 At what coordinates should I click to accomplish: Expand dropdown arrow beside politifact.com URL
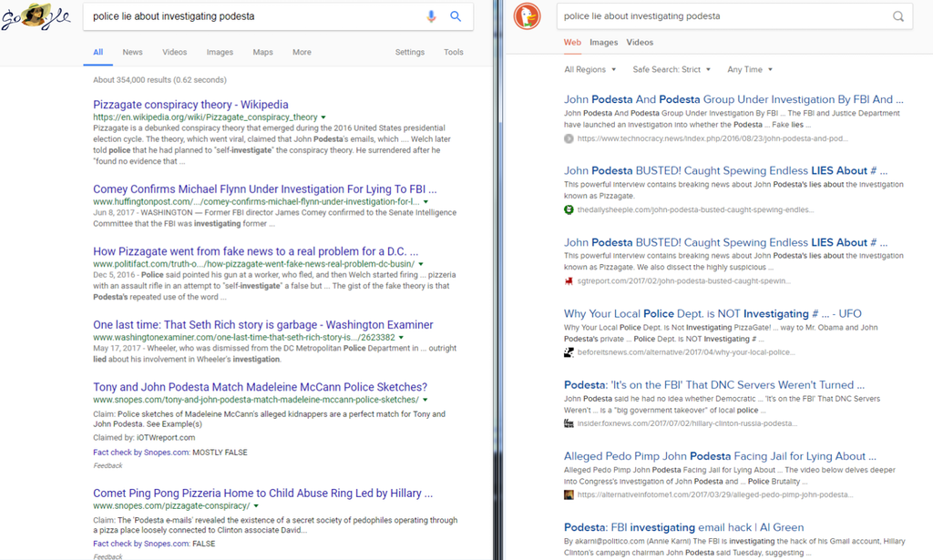(x=421, y=265)
